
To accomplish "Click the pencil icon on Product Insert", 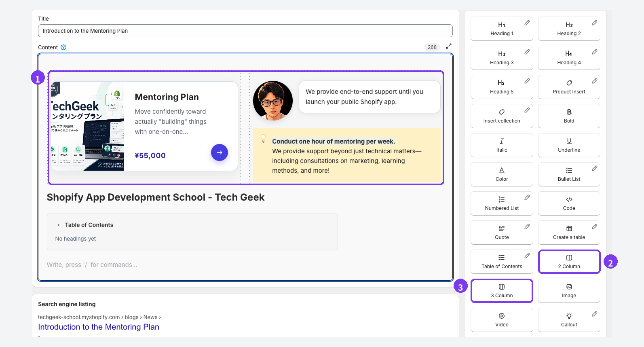I will tap(595, 81).
